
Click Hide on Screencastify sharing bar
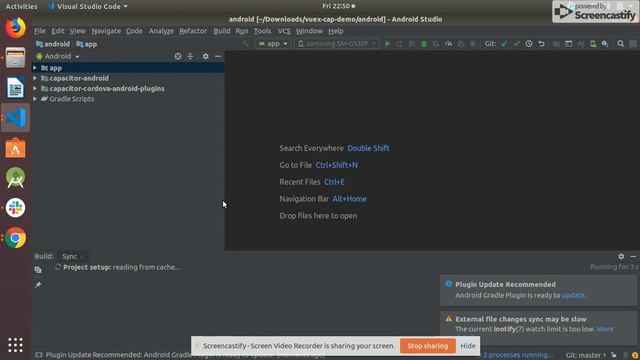[x=468, y=346]
